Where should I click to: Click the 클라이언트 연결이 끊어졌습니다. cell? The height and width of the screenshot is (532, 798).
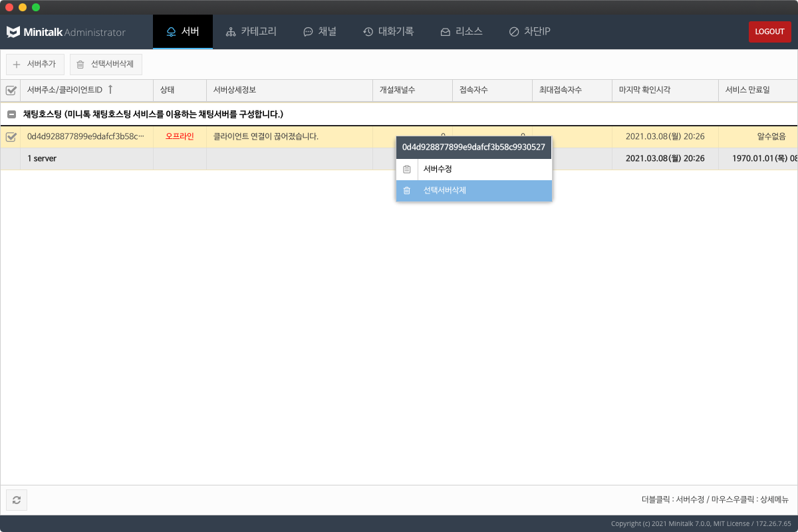(289, 136)
